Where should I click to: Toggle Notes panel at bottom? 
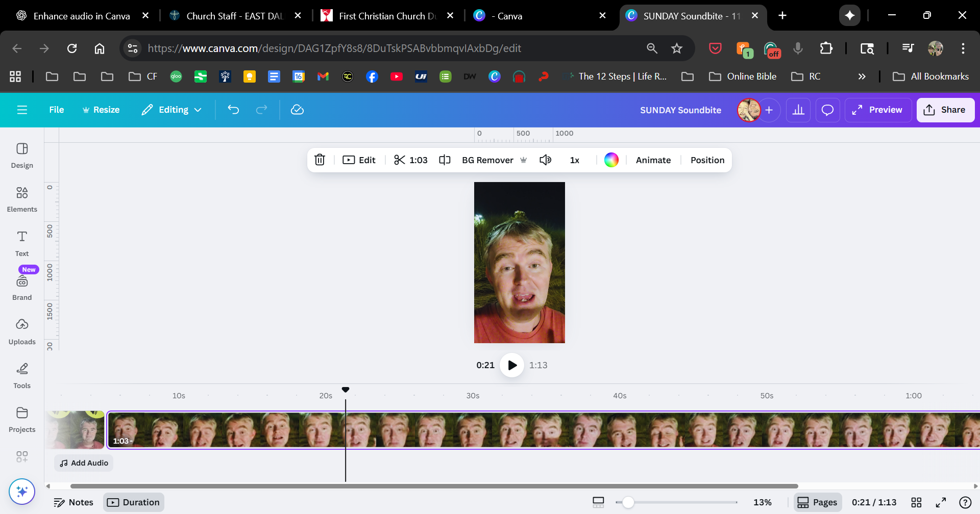pyautogui.click(x=74, y=502)
